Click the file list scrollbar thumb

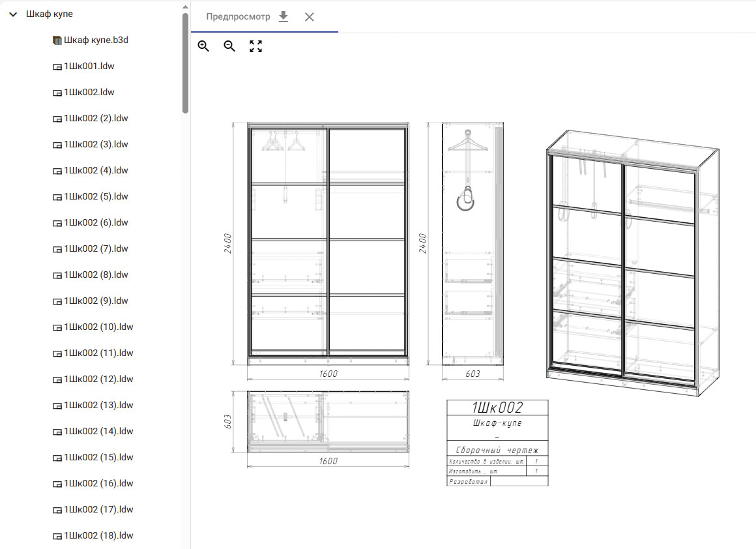185,63
